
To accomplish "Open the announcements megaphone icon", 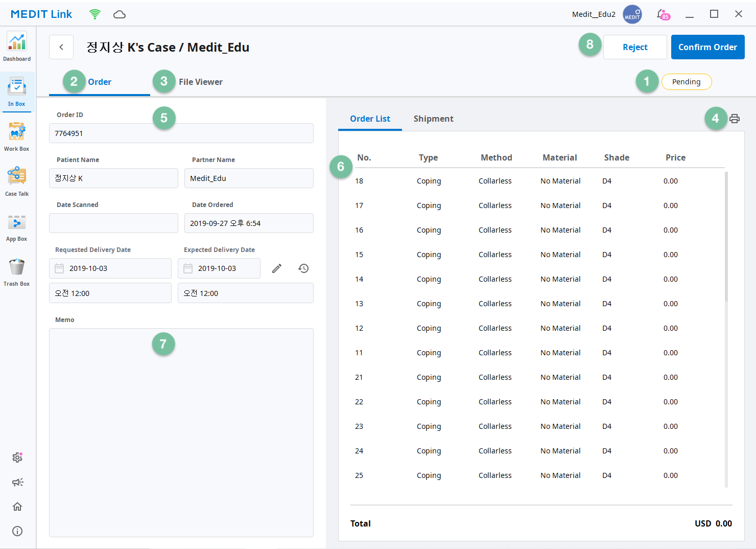I will (x=17, y=482).
